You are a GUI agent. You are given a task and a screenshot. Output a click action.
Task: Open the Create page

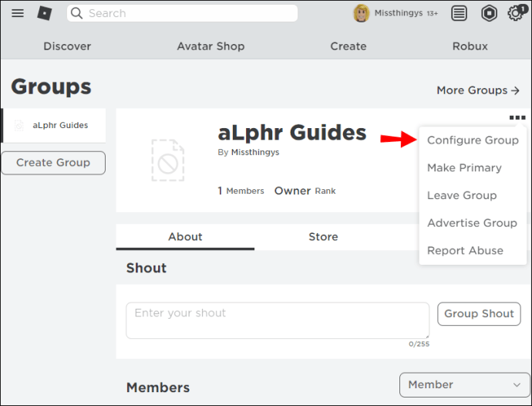point(348,46)
